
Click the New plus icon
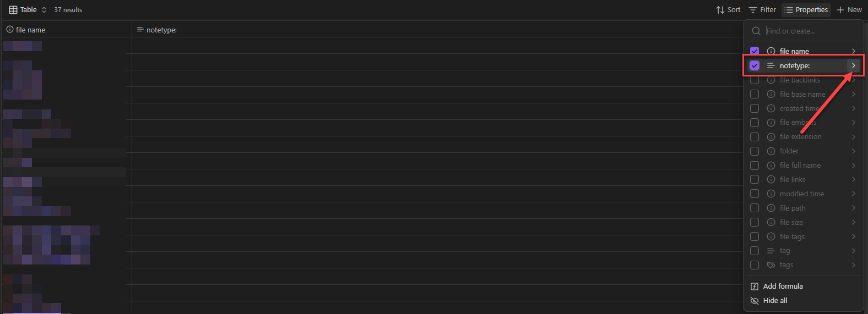click(840, 10)
